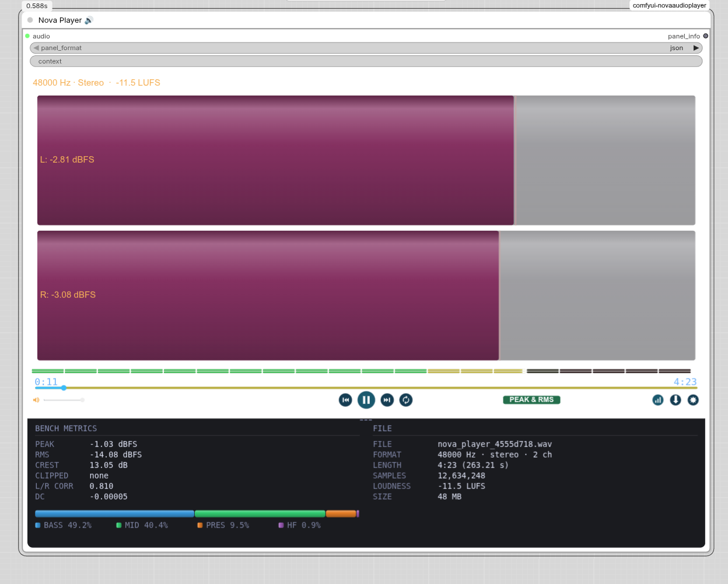
Task: Open the player settings gear icon
Action: [693, 400]
